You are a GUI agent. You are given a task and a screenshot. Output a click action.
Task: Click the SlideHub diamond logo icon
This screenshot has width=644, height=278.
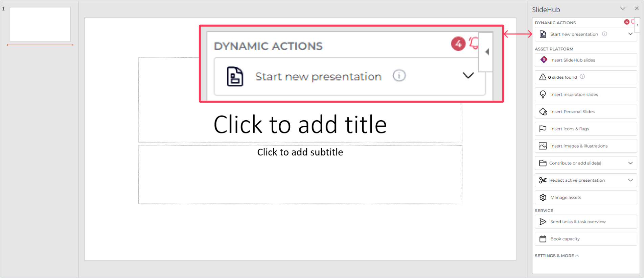(544, 60)
